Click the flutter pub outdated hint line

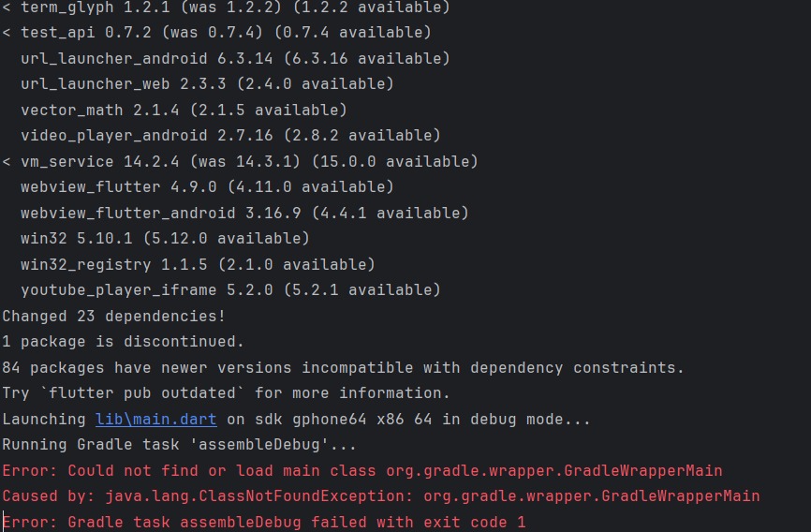(226, 393)
